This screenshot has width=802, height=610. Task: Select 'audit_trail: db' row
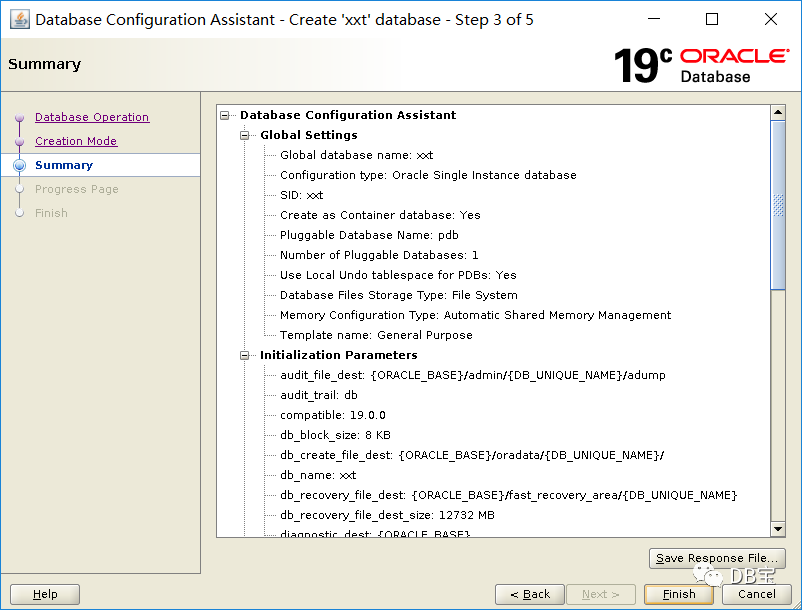click(x=319, y=395)
